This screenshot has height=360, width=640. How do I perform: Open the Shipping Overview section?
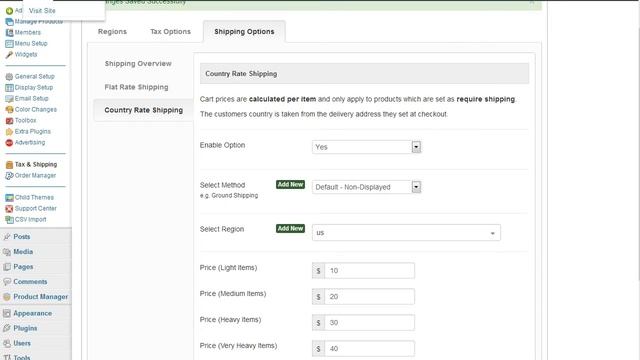pyautogui.click(x=138, y=64)
